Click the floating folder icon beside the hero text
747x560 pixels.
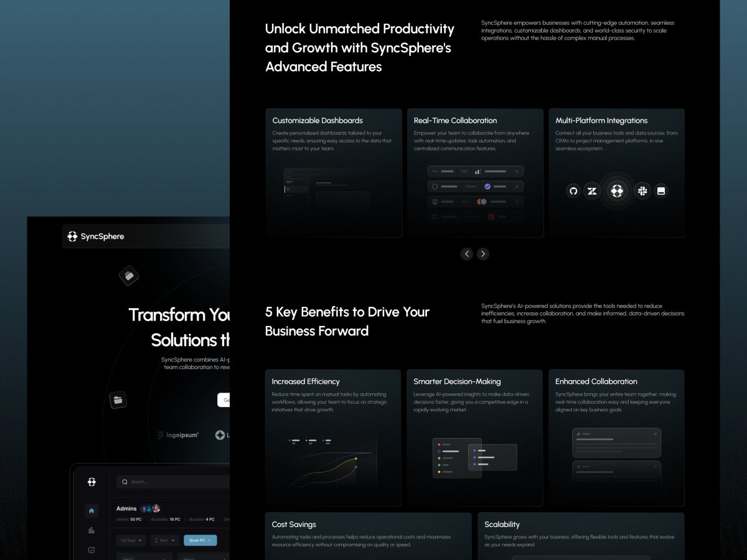[118, 399]
